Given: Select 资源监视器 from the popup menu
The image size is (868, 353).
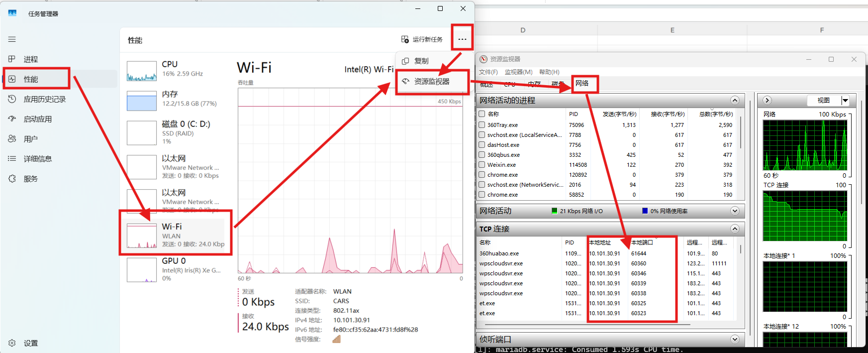Looking at the screenshot, I should point(431,81).
